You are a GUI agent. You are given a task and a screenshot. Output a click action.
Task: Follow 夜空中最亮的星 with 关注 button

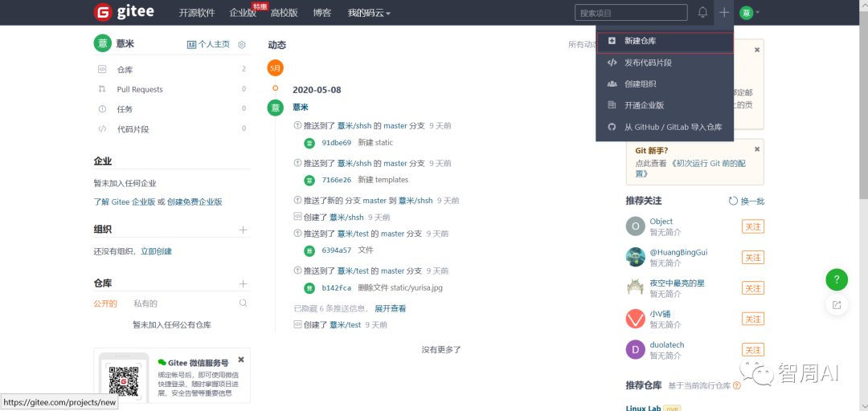point(752,289)
